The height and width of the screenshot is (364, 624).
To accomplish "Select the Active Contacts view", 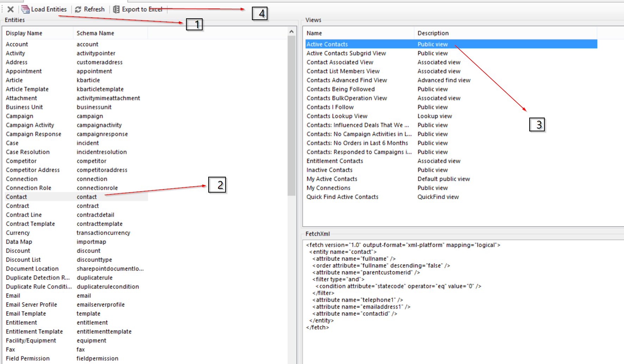I will (327, 44).
